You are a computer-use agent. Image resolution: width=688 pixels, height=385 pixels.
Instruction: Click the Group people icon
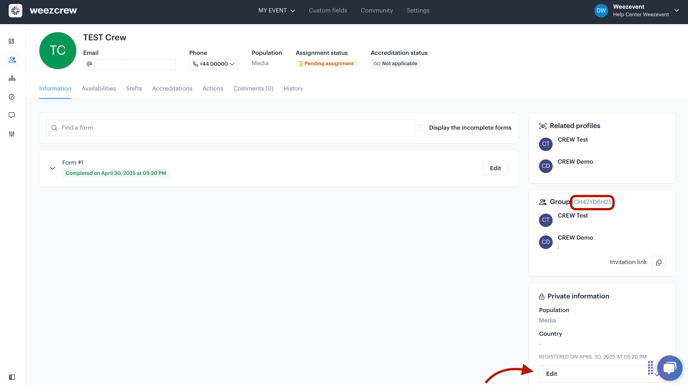pyautogui.click(x=543, y=202)
